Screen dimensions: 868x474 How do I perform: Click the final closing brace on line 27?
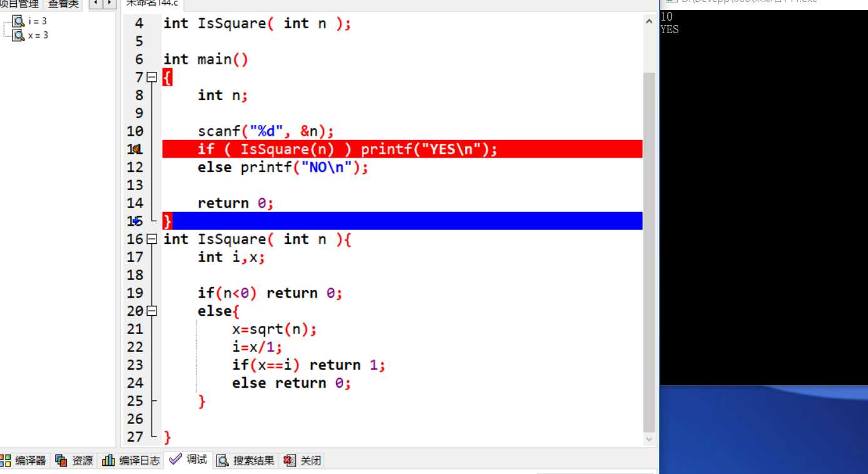[x=168, y=437]
